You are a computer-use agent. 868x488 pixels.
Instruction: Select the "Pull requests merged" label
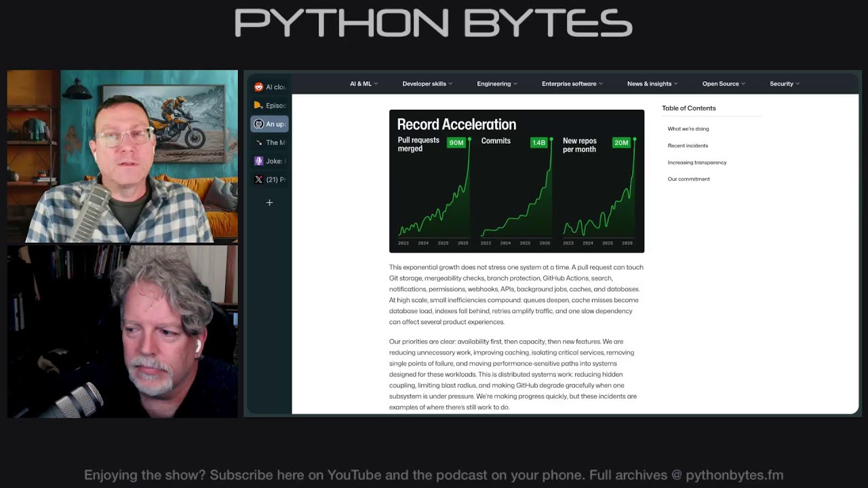[x=418, y=144]
